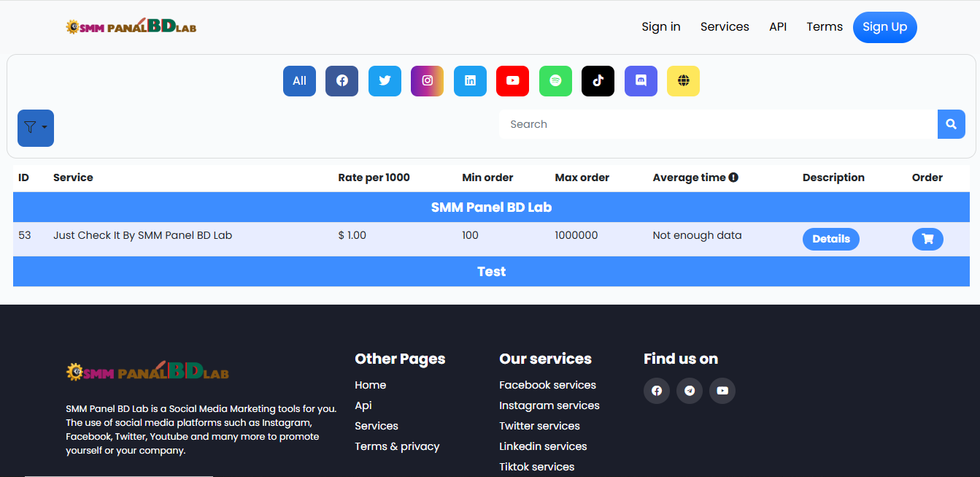Open Details for Just Check It service
Viewport: 980px width, 477px height.
[x=830, y=239]
